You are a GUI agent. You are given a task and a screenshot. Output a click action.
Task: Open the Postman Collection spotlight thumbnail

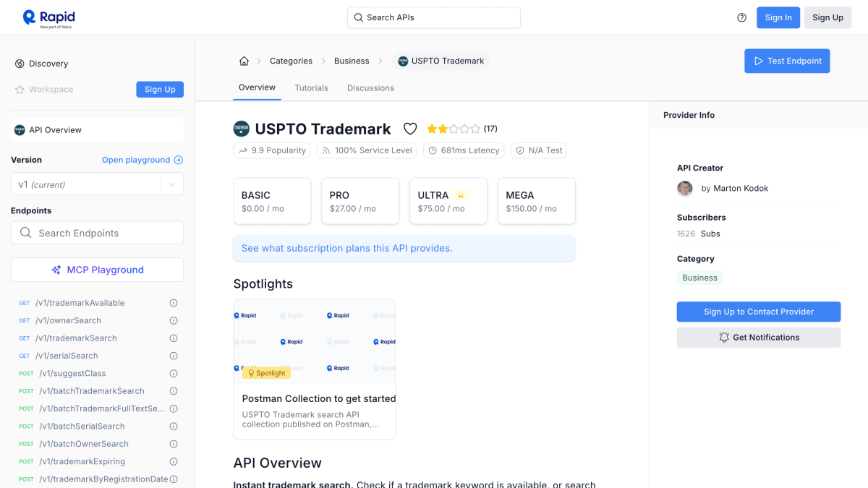coord(315,342)
